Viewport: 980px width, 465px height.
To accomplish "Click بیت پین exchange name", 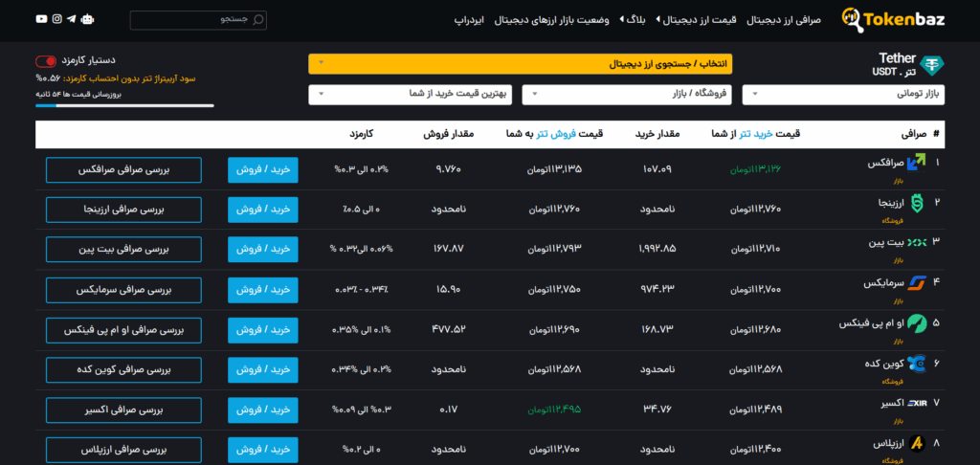I will (x=887, y=242).
